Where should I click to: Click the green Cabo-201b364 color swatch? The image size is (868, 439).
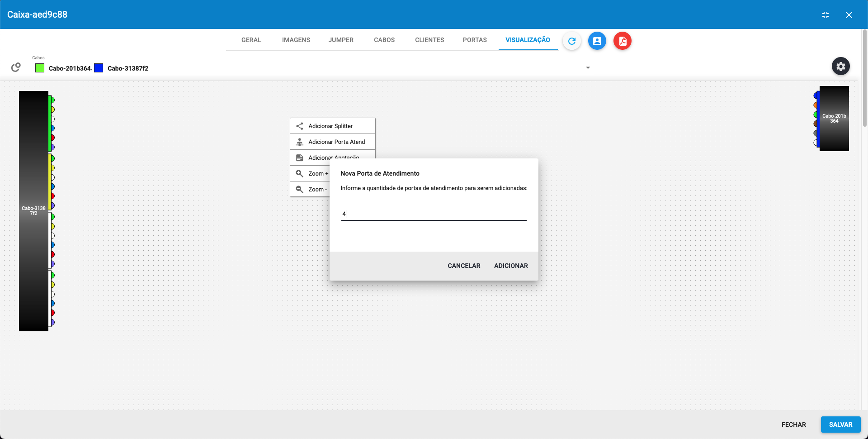pyautogui.click(x=40, y=68)
